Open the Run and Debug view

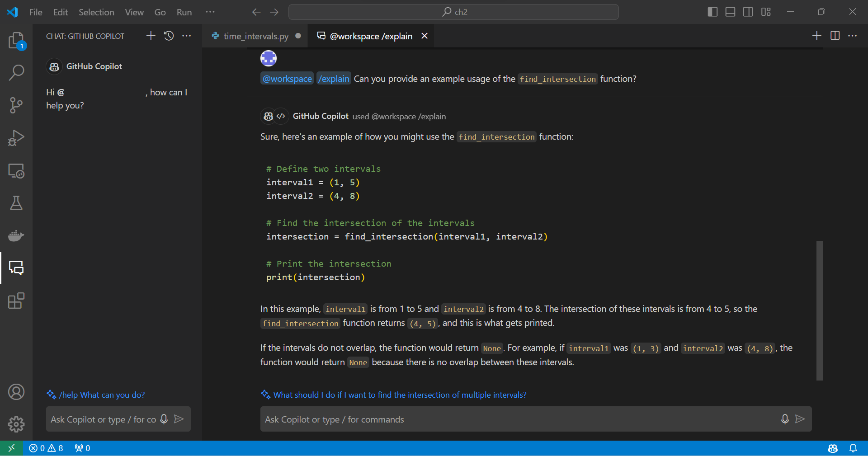point(16,138)
